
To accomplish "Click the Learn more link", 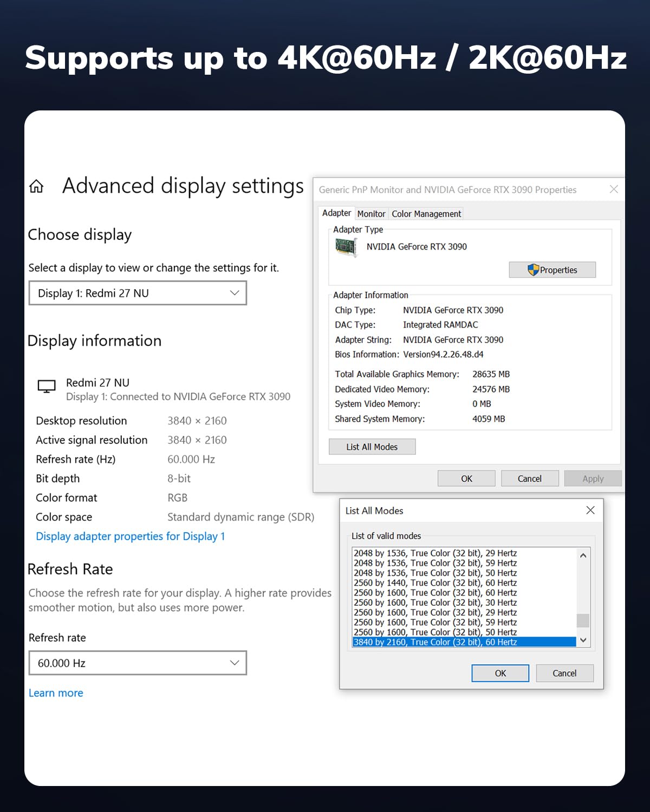I will [56, 693].
